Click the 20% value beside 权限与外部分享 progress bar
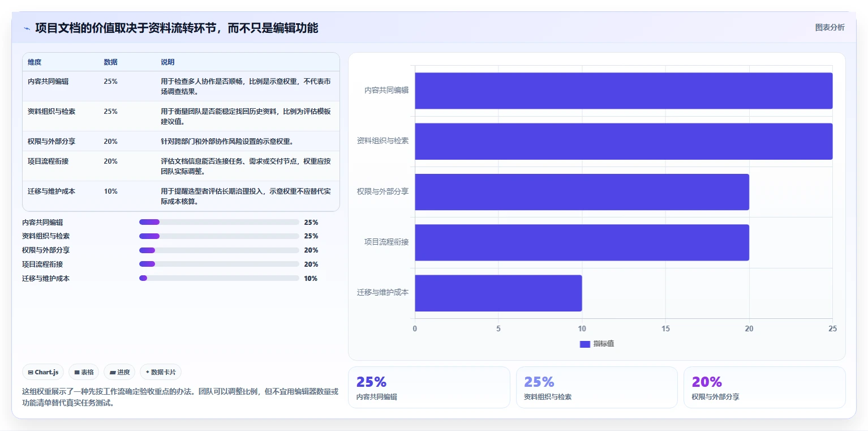868x431 pixels. click(311, 250)
